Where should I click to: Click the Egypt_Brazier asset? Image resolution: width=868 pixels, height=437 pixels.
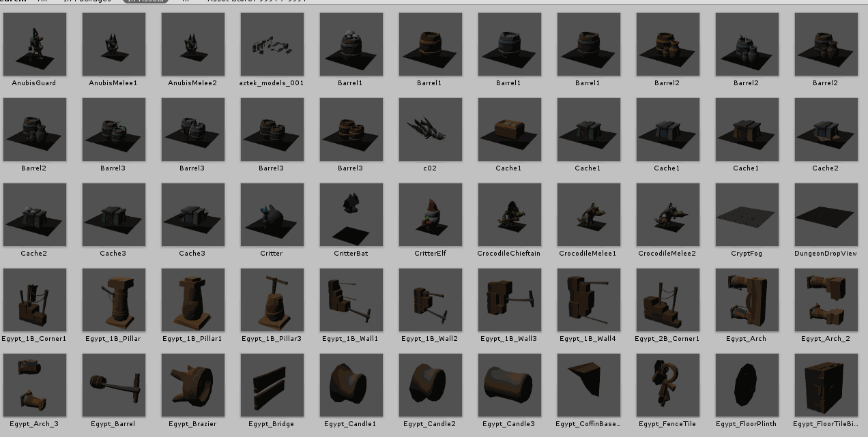pyautogui.click(x=193, y=385)
